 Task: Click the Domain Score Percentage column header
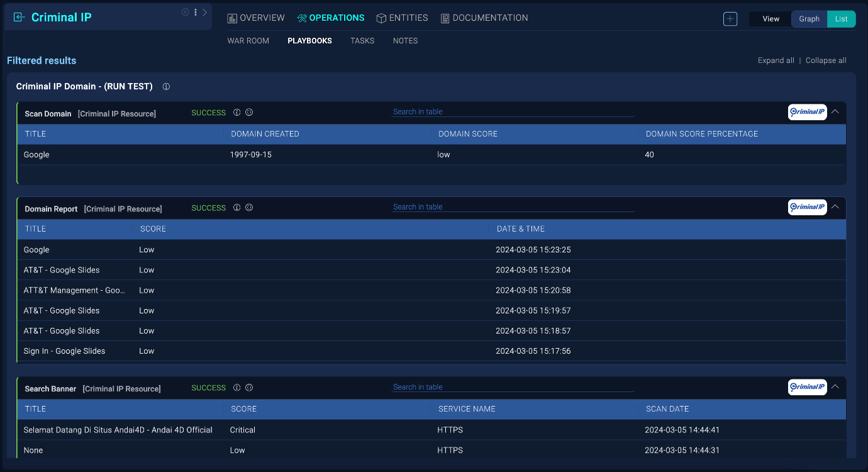702,134
